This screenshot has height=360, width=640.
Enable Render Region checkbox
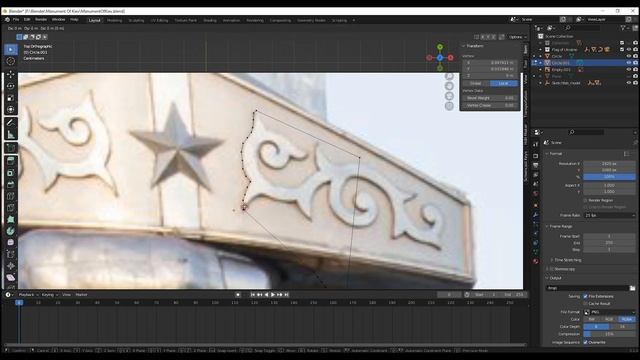pyautogui.click(x=585, y=200)
